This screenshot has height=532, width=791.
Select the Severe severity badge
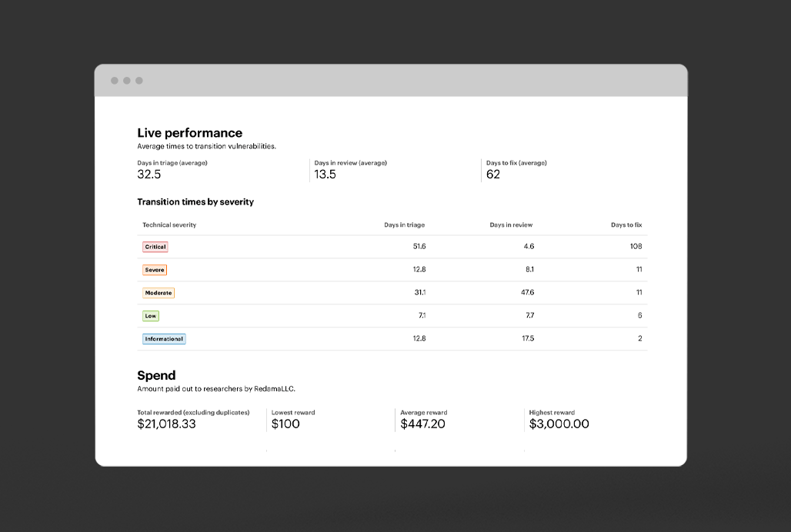click(x=155, y=270)
